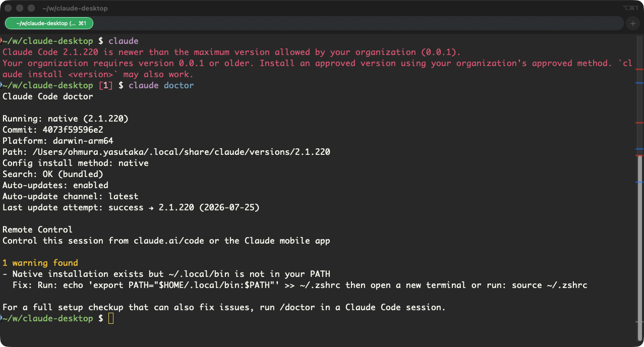Click the prompt mark on the last empty prompt
644x347 pixels.
[x=2, y=319]
